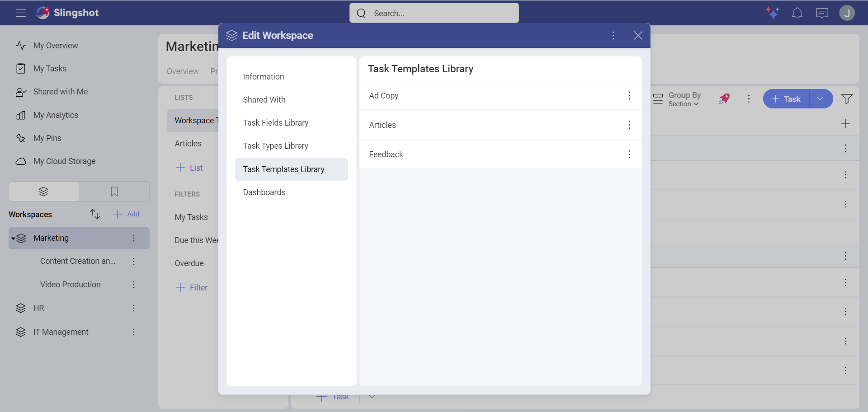
Task: Open the hamburger navigation menu
Action: (21, 13)
